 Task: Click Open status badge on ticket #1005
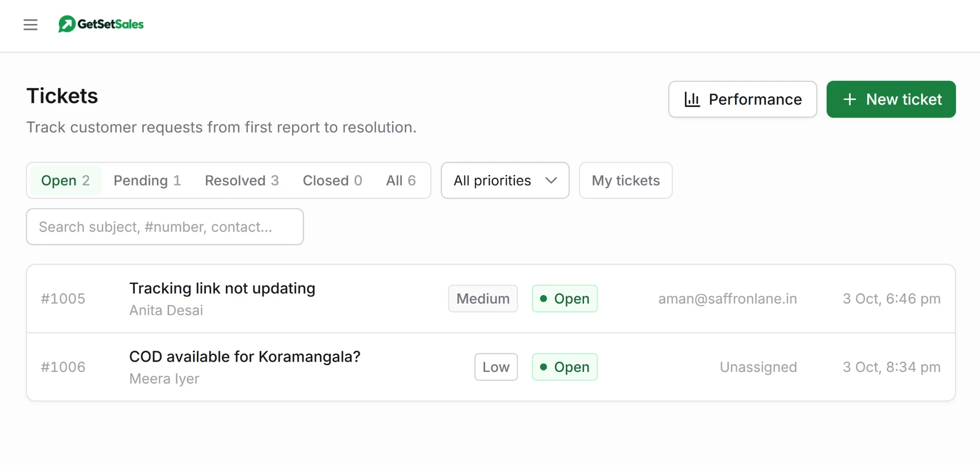pyautogui.click(x=565, y=298)
